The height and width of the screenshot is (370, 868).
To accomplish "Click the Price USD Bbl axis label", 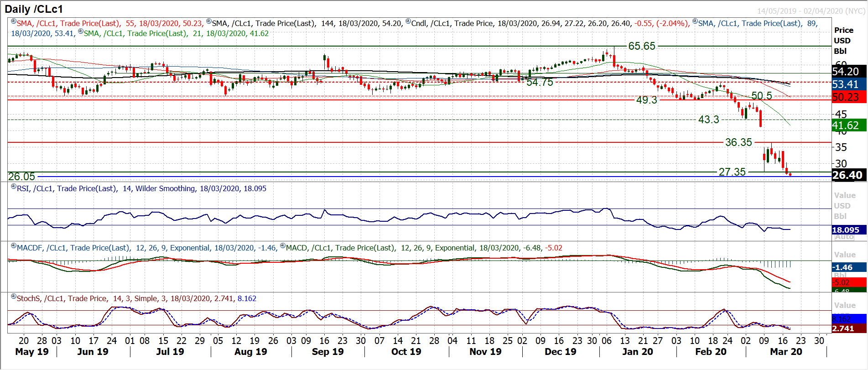I will point(843,41).
